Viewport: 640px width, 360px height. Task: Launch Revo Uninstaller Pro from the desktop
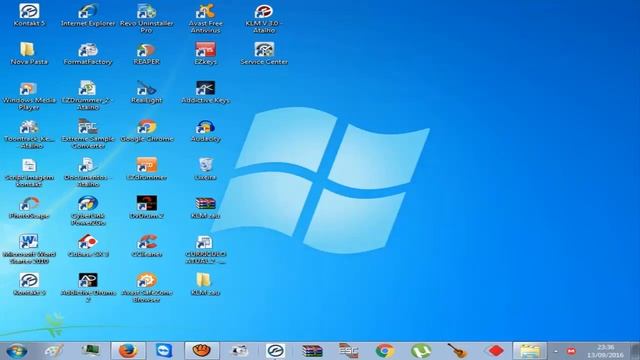pyautogui.click(x=147, y=18)
